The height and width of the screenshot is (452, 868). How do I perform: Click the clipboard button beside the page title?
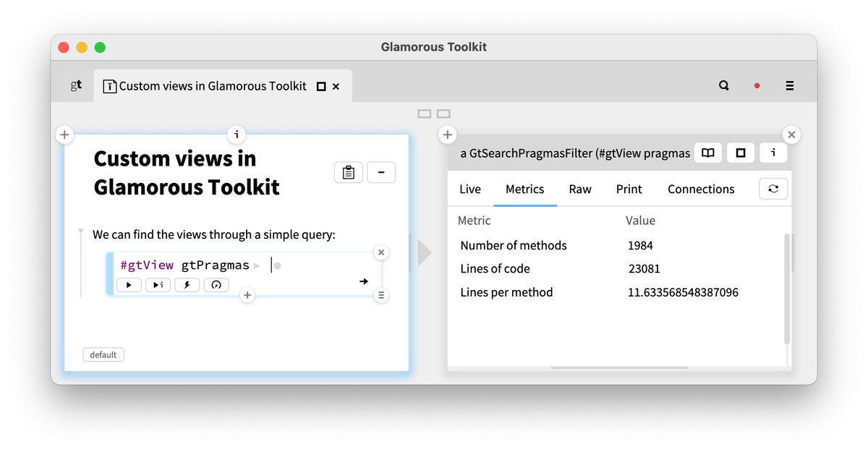click(348, 172)
